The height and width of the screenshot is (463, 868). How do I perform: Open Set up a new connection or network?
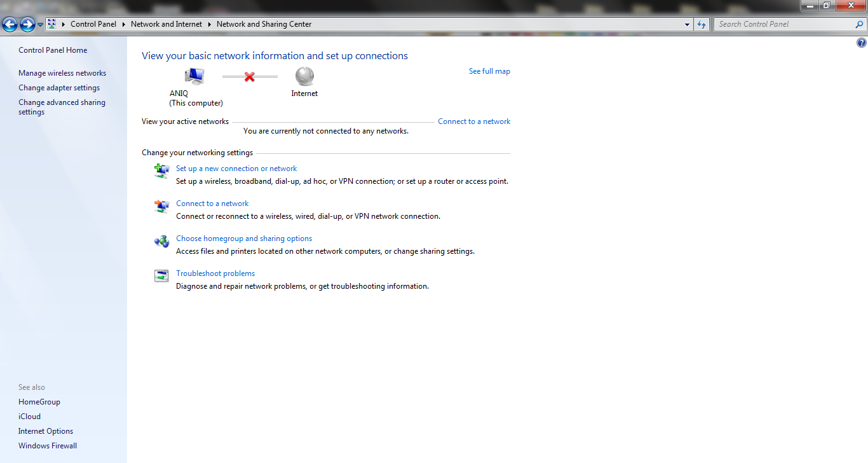coord(236,169)
